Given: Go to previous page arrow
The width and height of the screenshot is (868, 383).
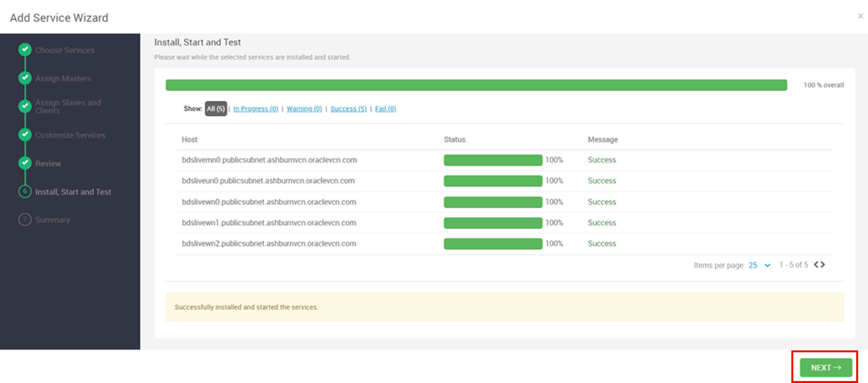Looking at the screenshot, I should pyautogui.click(x=817, y=265).
